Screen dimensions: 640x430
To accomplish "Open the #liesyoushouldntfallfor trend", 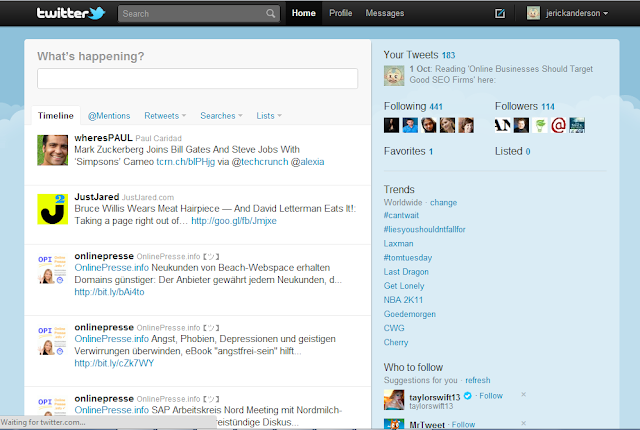I will pyautogui.click(x=424, y=229).
